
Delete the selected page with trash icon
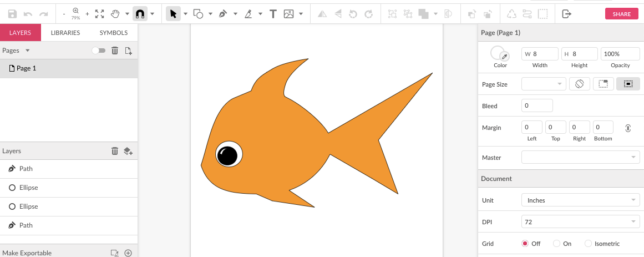115,51
